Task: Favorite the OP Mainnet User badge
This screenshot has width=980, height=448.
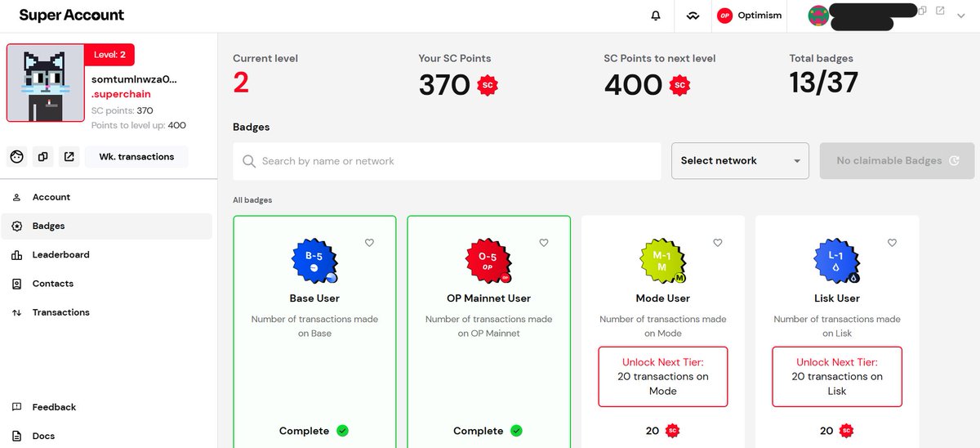Action: 543,243
